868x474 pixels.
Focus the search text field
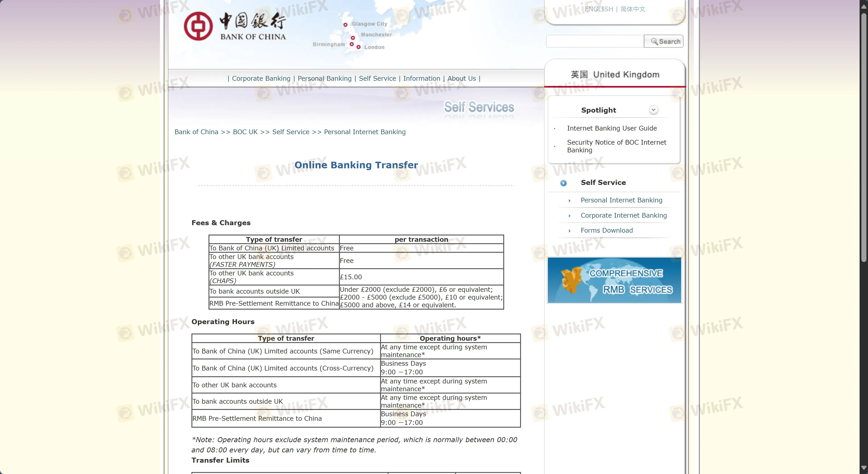coord(595,41)
